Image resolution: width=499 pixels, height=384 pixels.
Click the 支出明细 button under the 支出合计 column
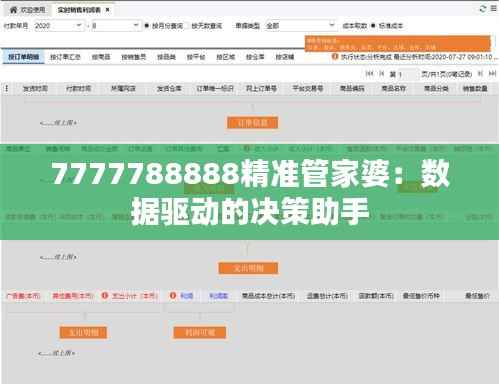(83, 332)
